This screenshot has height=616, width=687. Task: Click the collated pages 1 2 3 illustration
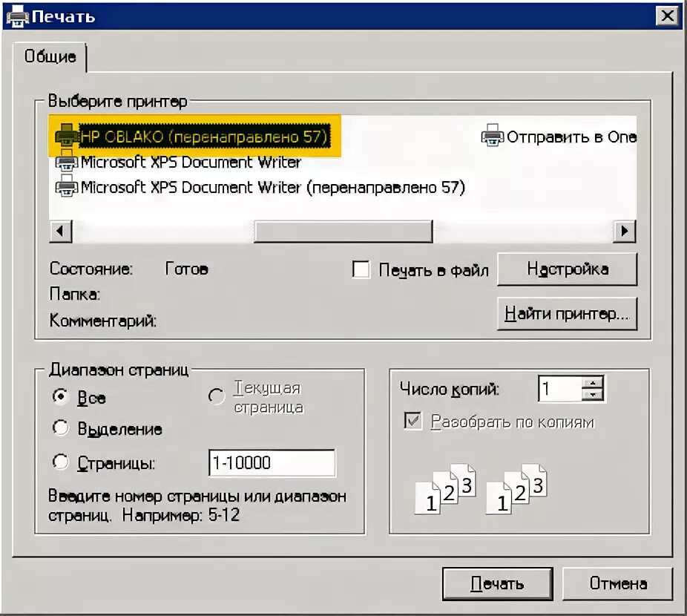(481, 489)
